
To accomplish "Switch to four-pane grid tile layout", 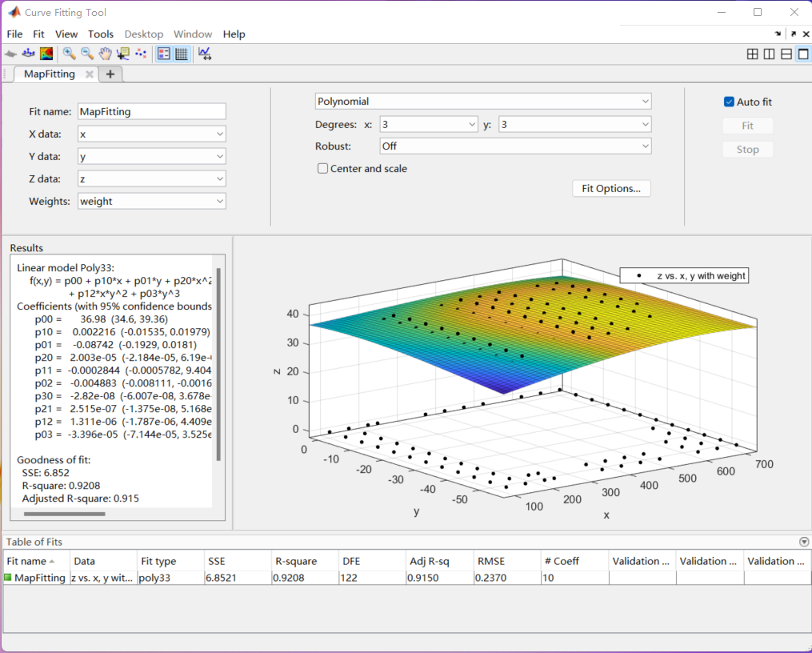I will click(752, 54).
